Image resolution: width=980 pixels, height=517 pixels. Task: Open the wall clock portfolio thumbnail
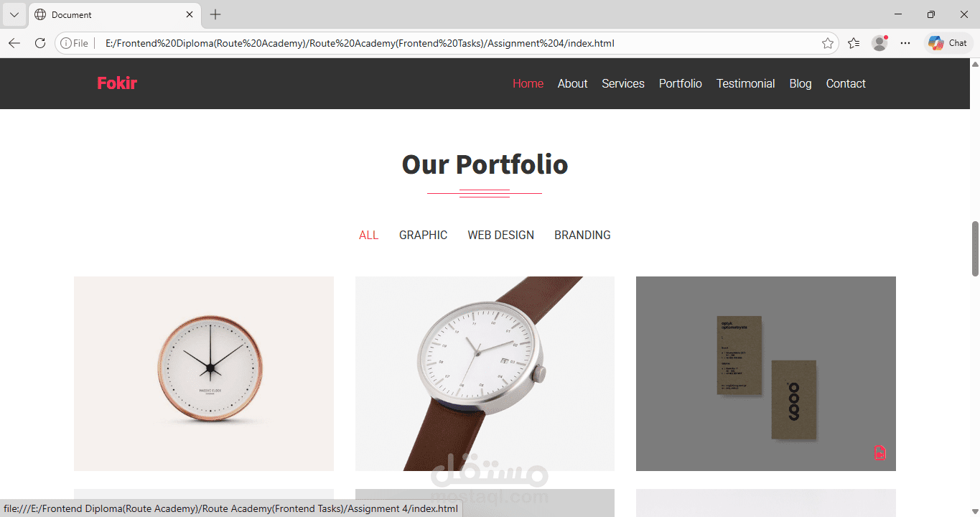click(x=204, y=373)
